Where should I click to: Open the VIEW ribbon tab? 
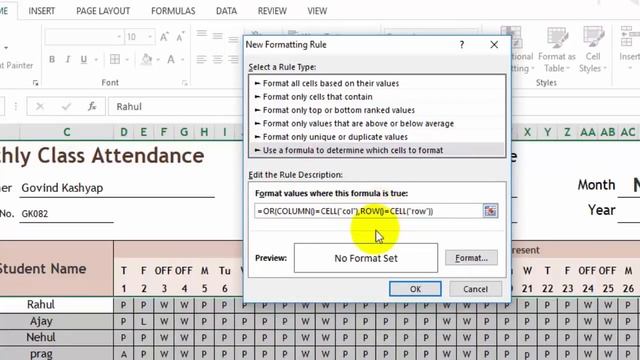pos(317,11)
